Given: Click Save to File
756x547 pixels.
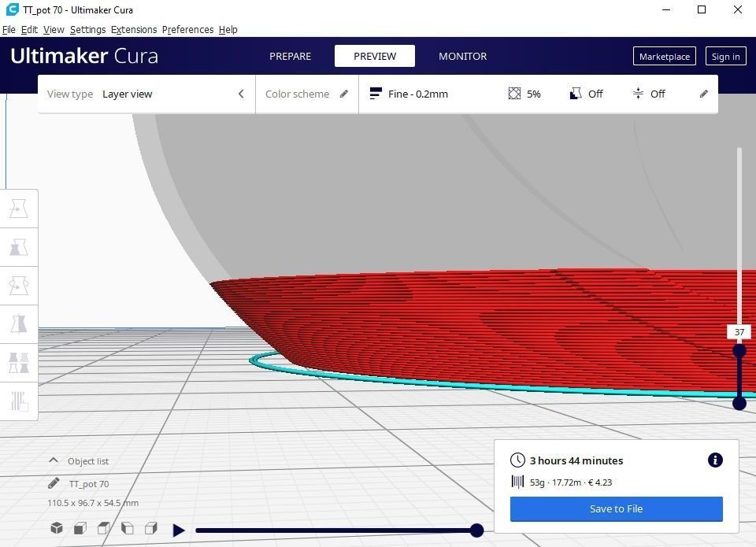Looking at the screenshot, I should point(616,509).
